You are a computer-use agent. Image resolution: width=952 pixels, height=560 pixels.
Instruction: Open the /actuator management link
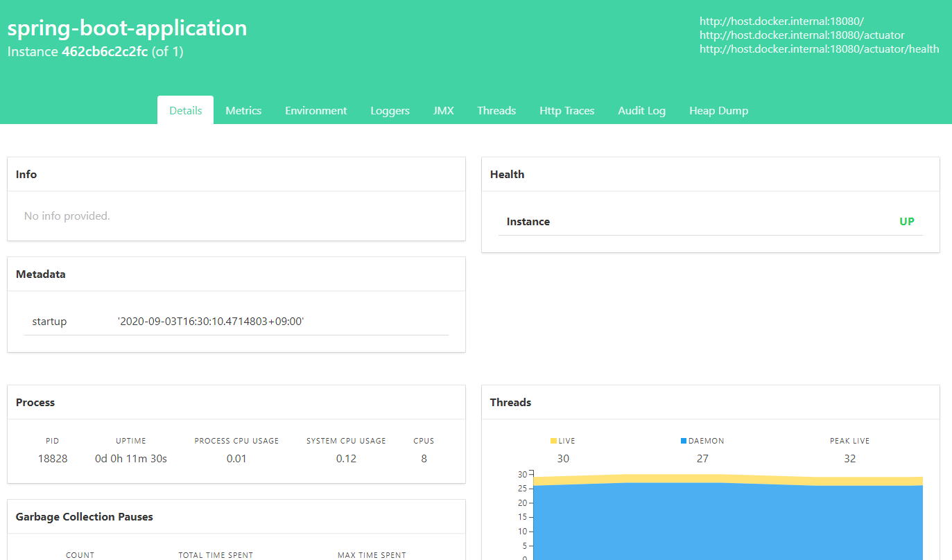click(x=802, y=35)
